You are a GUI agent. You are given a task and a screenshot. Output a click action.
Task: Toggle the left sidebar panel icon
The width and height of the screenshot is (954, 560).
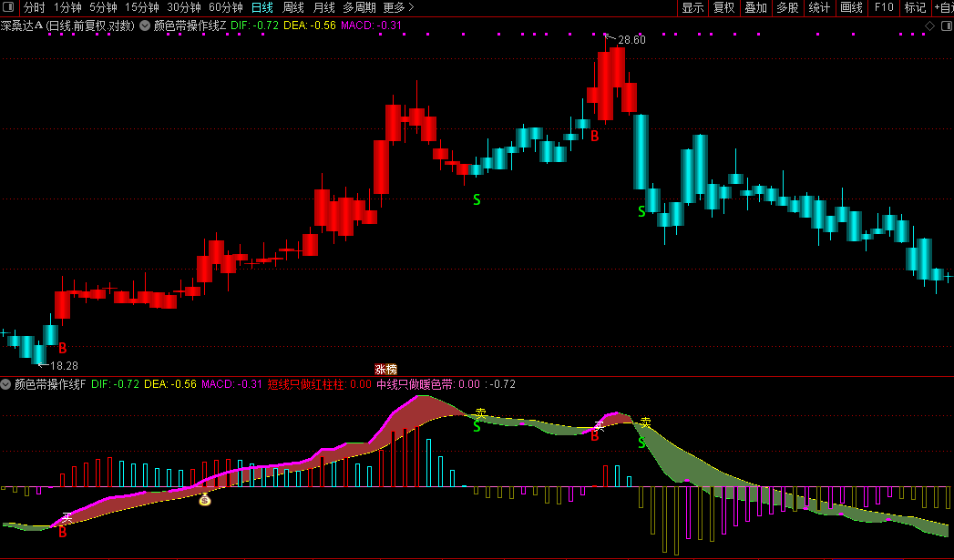click(8, 7)
